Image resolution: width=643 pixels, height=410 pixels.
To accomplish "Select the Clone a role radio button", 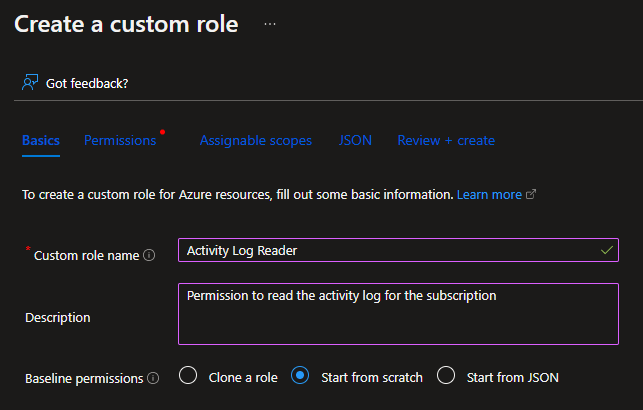I will [187, 377].
